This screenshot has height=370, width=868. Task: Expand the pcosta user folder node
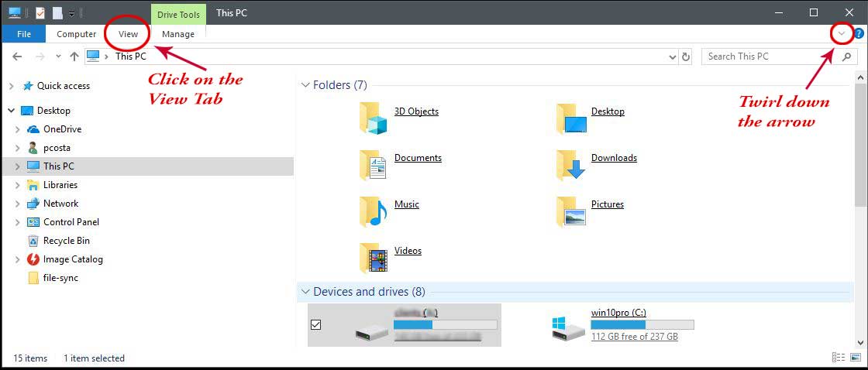point(18,148)
